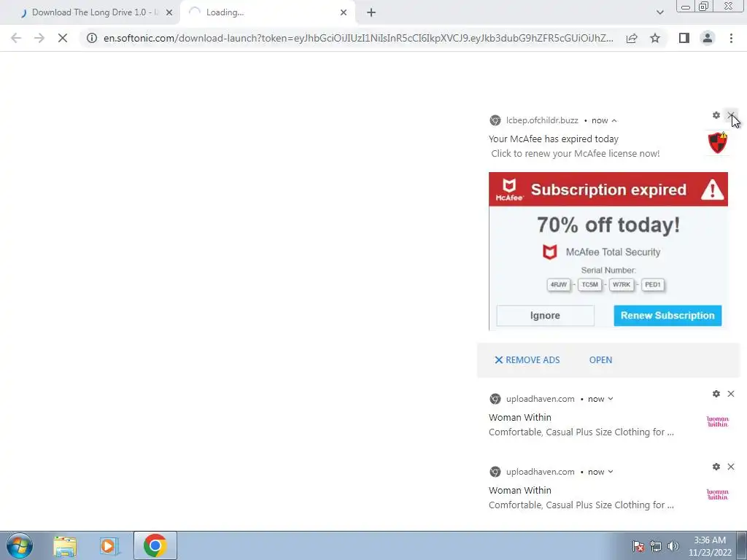Click 'Renew Subscription' button
This screenshot has width=747, height=560.
click(x=667, y=315)
